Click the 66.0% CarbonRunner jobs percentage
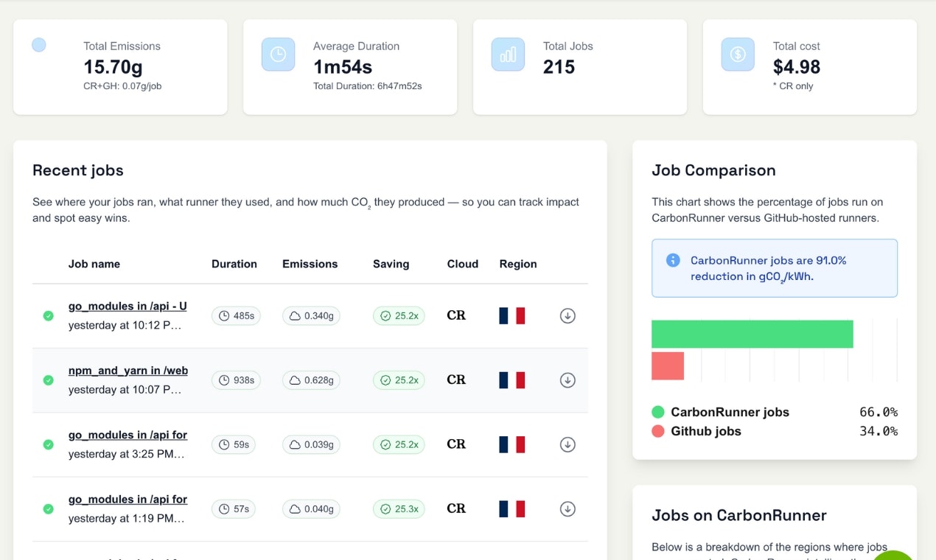936x560 pixels. click(x=879, y=412)
